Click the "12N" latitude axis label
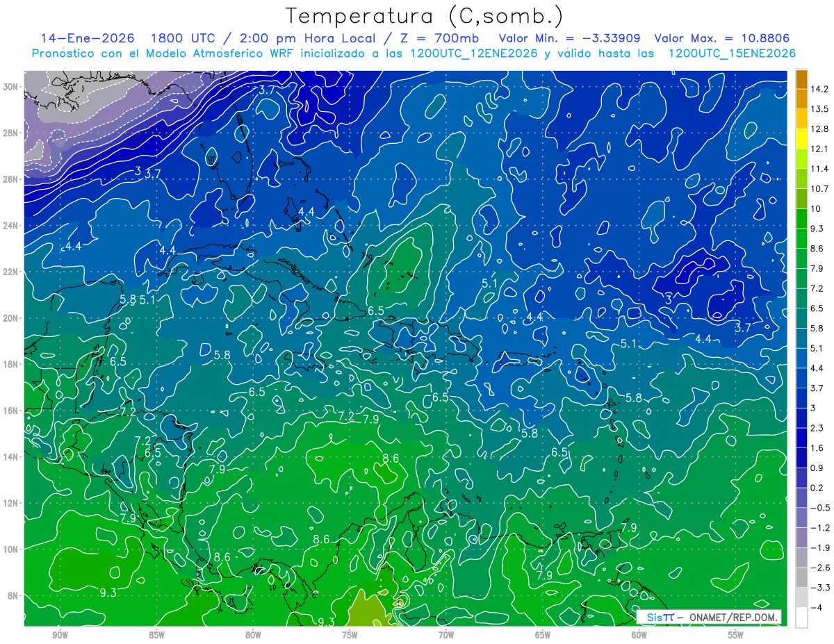The image size is (834, 644). (12, 503)
